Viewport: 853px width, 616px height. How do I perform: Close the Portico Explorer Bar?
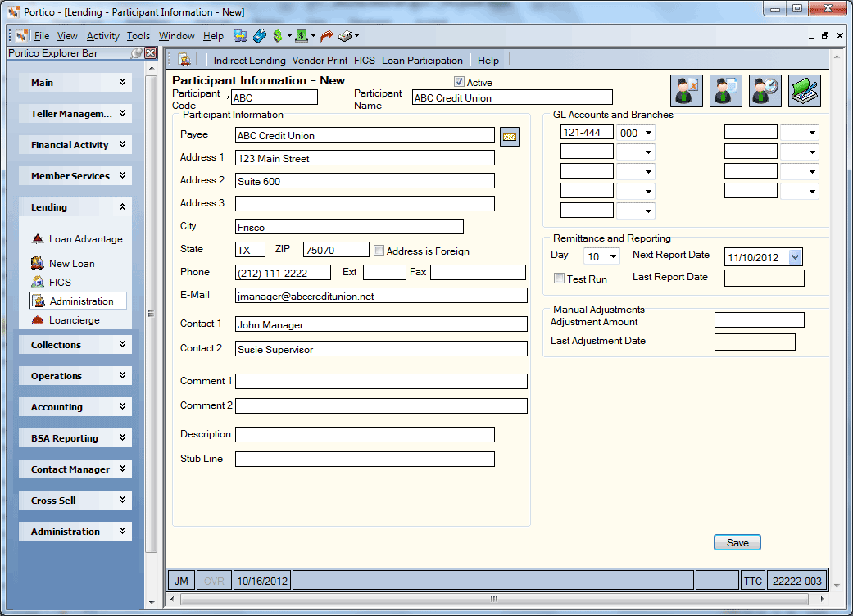tap(150, 52)
